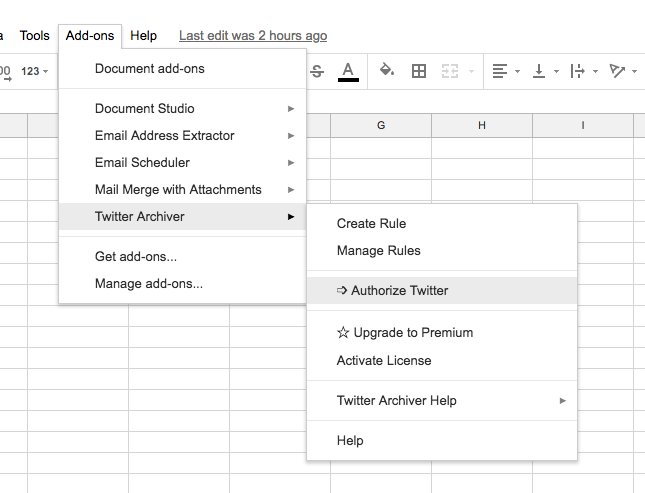Image resolution: width=645 pixels, height=493 pixels.
Task: Click Authorize Twitter option
Action: 442,291
